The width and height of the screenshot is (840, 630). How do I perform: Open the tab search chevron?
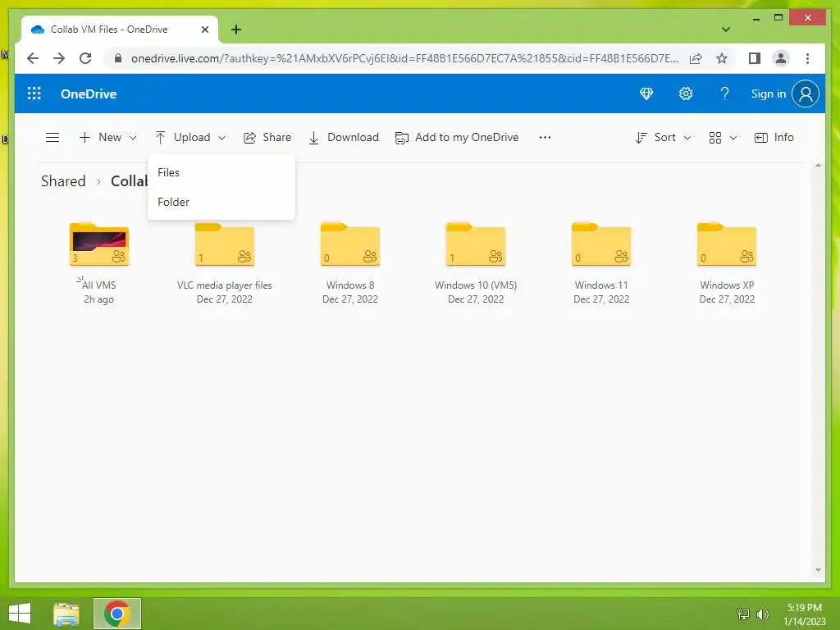(726, 30)
